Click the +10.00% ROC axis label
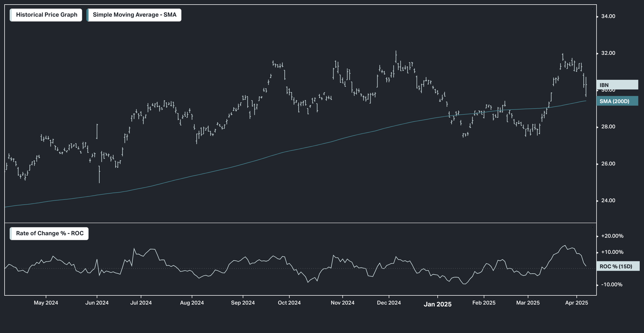This screenshot has height=333, width=644. (612, 252)
